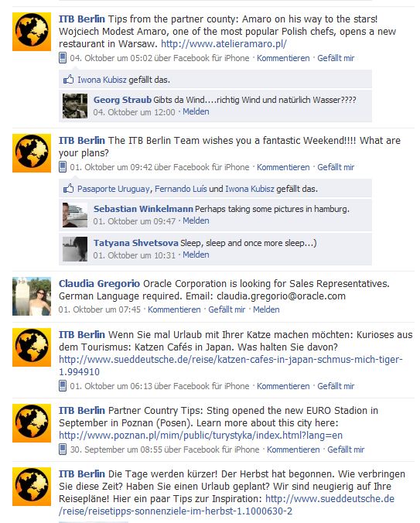The height and width of the screenshot is (523, 420).
Task: Open Georg Straub's profile picture
Action: pyautogui.click(x=75, y=106)
